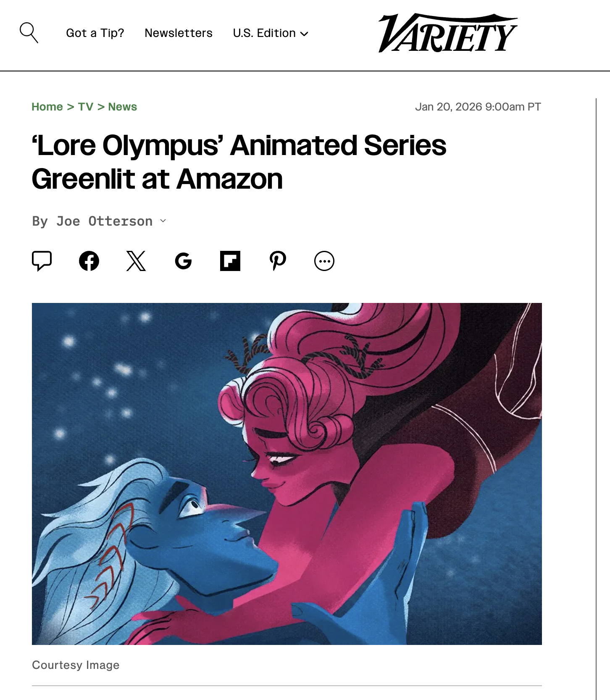Share article on X
The height and width of the screenshot is (700, 610).
tap(136, 261)
